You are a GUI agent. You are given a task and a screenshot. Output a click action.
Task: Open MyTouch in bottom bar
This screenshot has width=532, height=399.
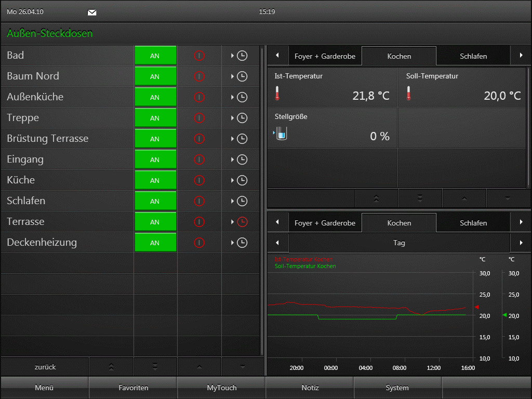(221, 388)
